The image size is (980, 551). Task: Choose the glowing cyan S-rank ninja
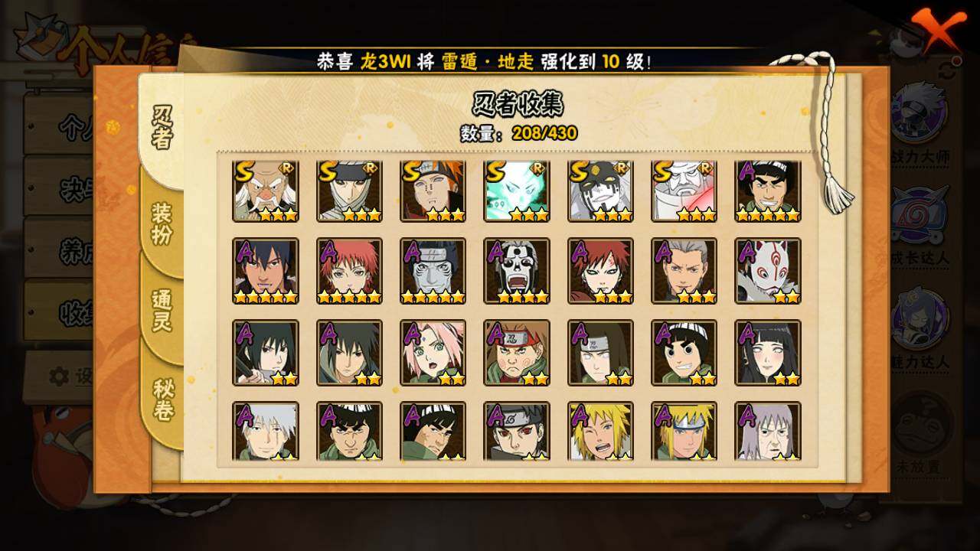[517, 191]
